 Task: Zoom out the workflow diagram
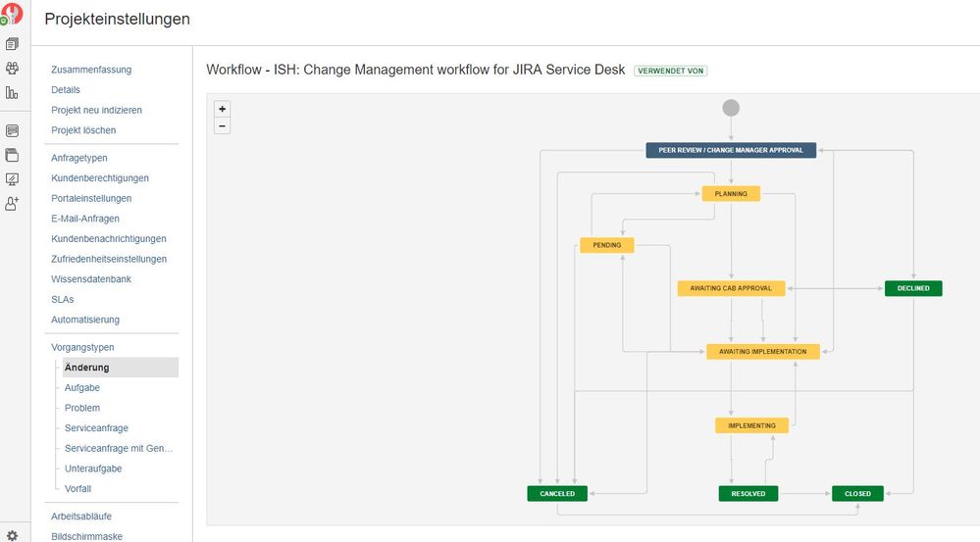[222, 125]
